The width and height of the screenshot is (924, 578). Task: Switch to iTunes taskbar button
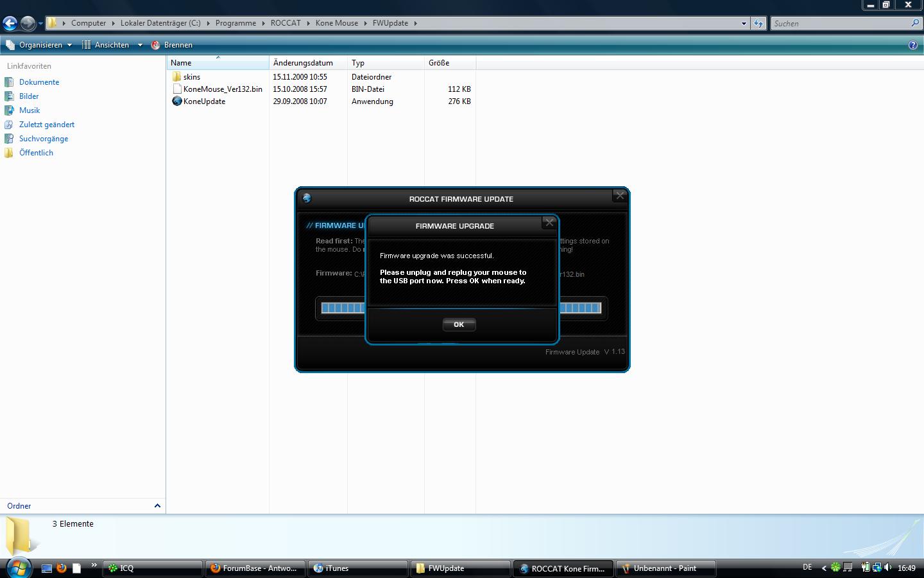point(358,568)
